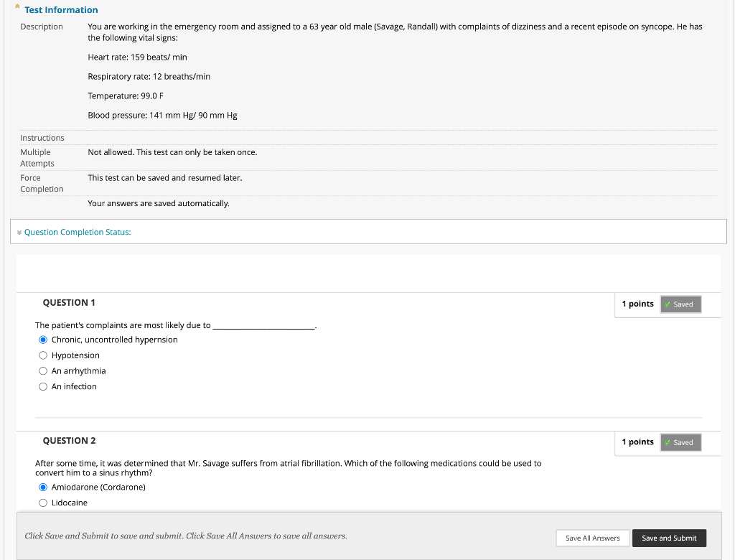This screenshot has width=735, height=560.
Task: Submit test with Save and Submit
Action: (x=669, y=538)
